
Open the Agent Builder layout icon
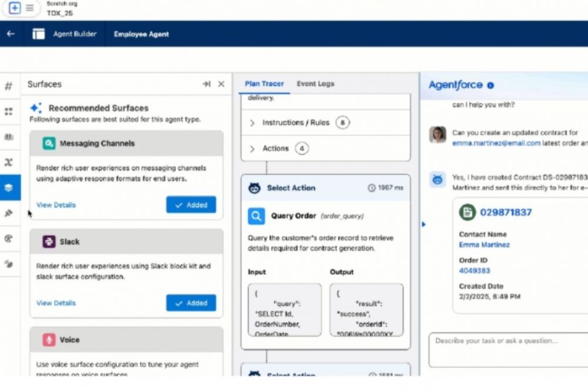tap(38, 34)
